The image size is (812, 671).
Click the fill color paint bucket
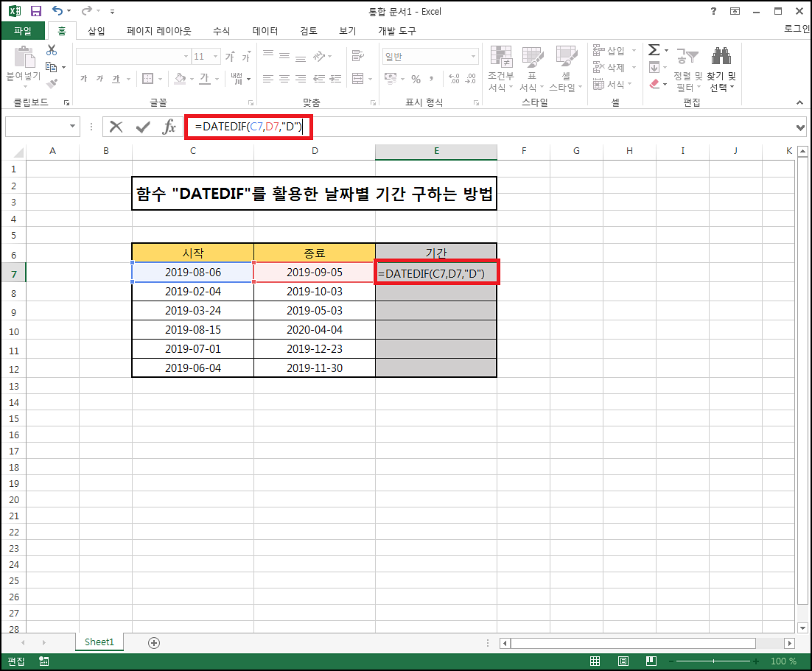click(181, 79)
